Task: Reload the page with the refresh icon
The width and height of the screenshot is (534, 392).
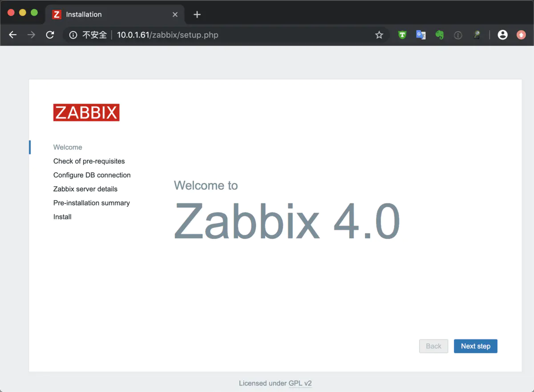Action: [x=50, y=35]
